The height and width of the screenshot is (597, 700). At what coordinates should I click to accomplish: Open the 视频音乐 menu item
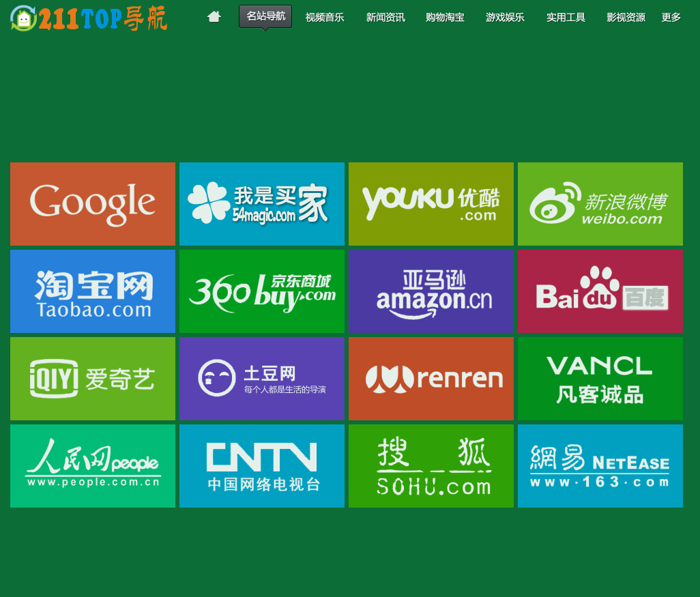(x=325, y=18)
